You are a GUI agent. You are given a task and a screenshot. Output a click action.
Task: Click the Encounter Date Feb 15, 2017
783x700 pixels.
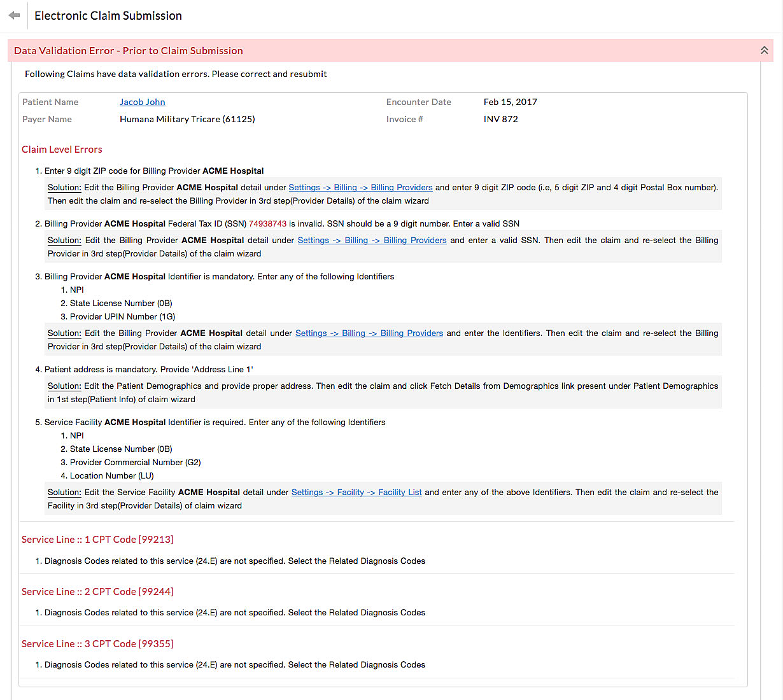(x=510, y=102)
